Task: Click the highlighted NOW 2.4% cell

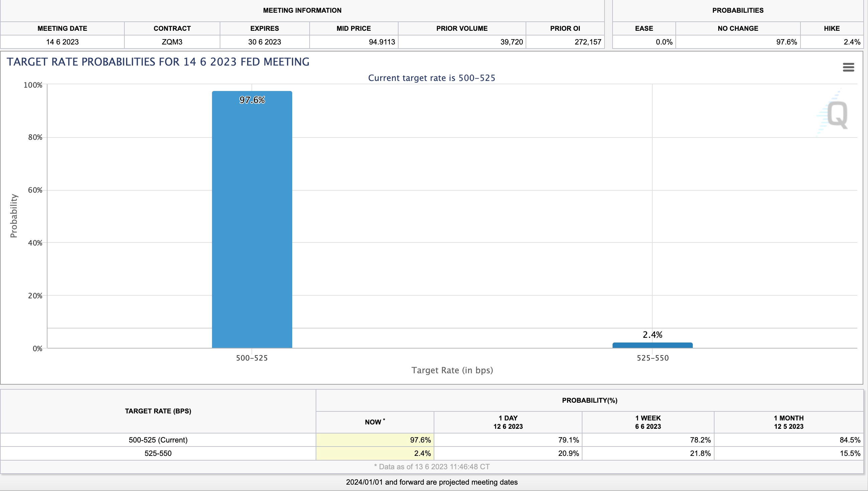Action: (375, 453)
